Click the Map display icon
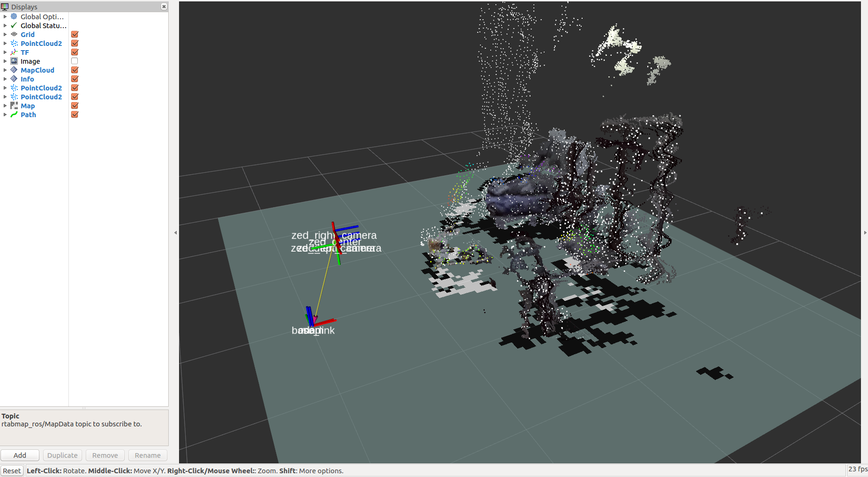The height and width of the screenshot is (477, 868). tap(14, 105)
